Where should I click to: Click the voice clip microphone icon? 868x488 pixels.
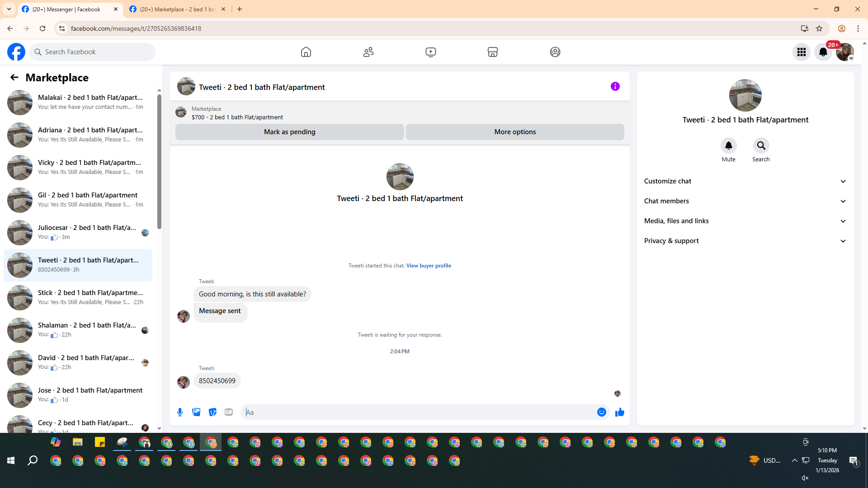click(x=180, y=412)
